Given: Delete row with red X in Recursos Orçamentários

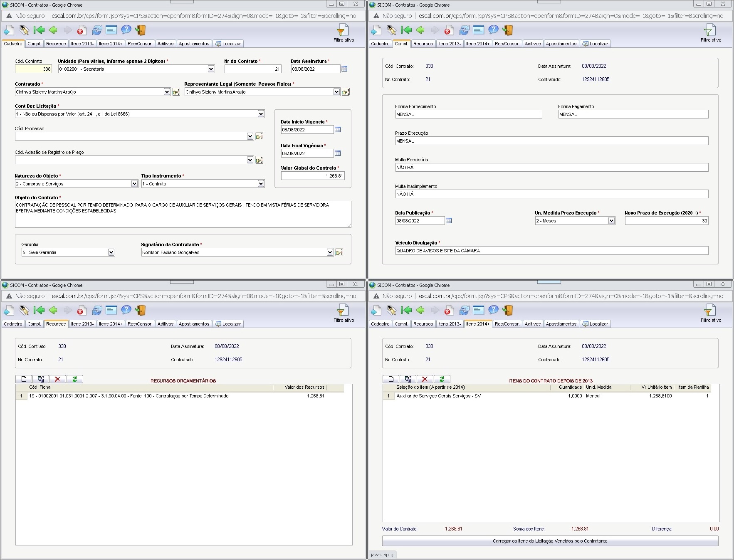Looking at the screenshot, I should click(x=57, y=379).
